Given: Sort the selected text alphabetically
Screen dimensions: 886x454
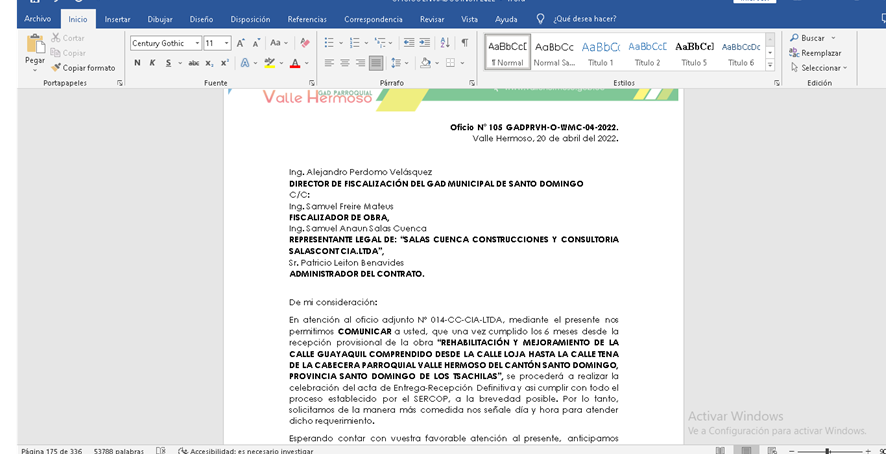Looking at the screenshot, I should click(x=445, y=43).
